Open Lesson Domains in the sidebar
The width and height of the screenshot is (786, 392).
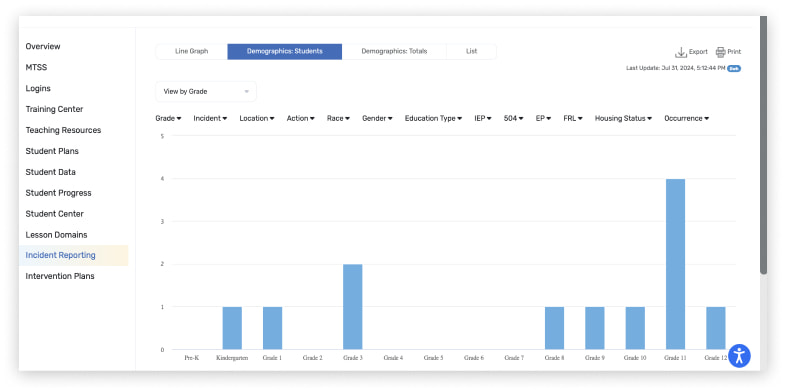click(x=57, y=235)
